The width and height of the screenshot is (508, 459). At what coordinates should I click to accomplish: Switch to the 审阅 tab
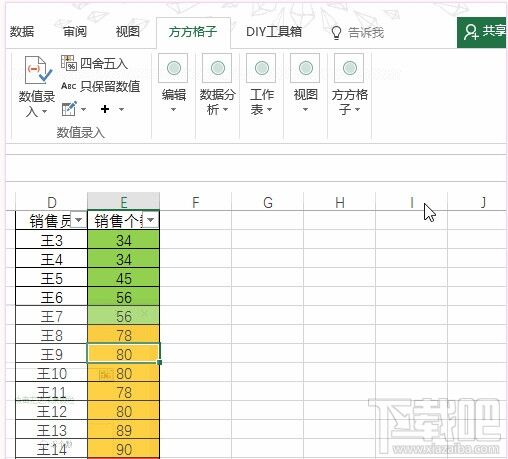click(x=75, y=32)
